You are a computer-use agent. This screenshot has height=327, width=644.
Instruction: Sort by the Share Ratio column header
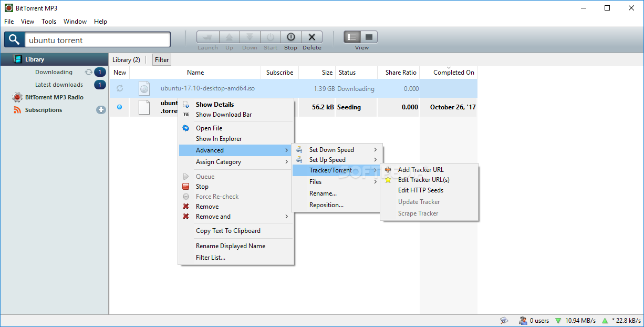coord(398,73)
